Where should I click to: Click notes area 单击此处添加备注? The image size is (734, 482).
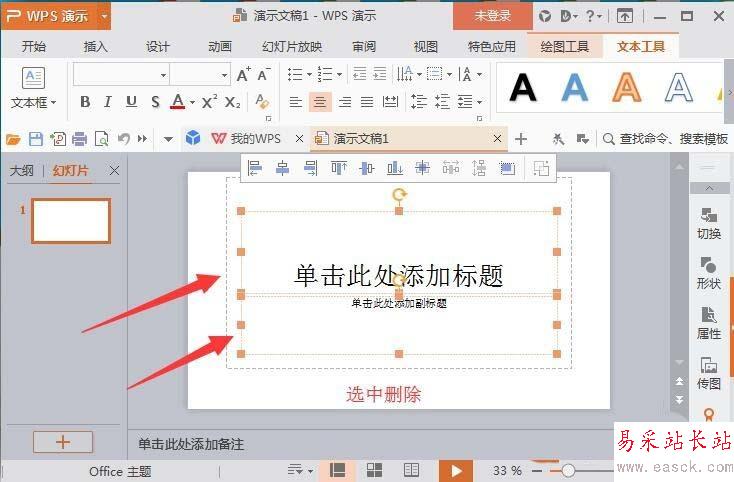click(x=191, y=444)
